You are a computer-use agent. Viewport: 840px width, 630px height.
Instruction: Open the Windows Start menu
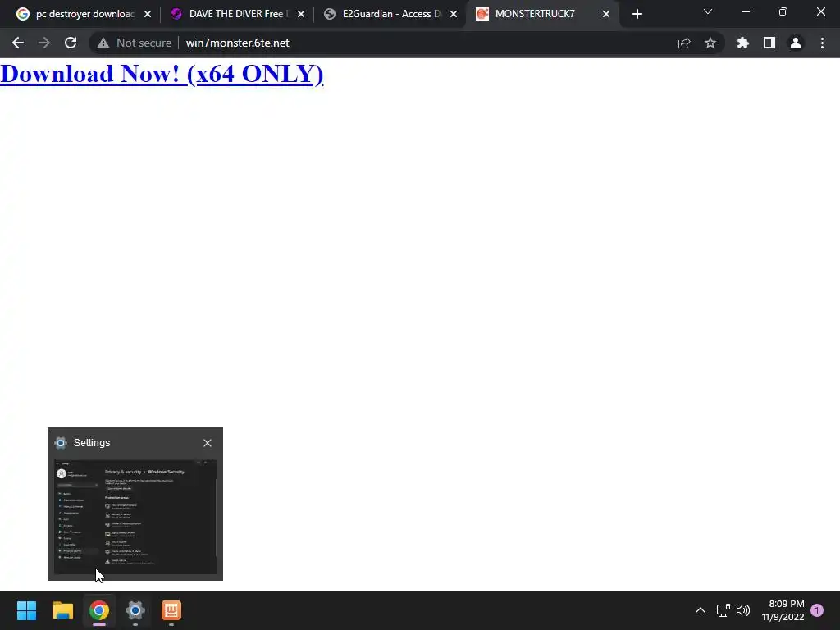pos(27,610)
